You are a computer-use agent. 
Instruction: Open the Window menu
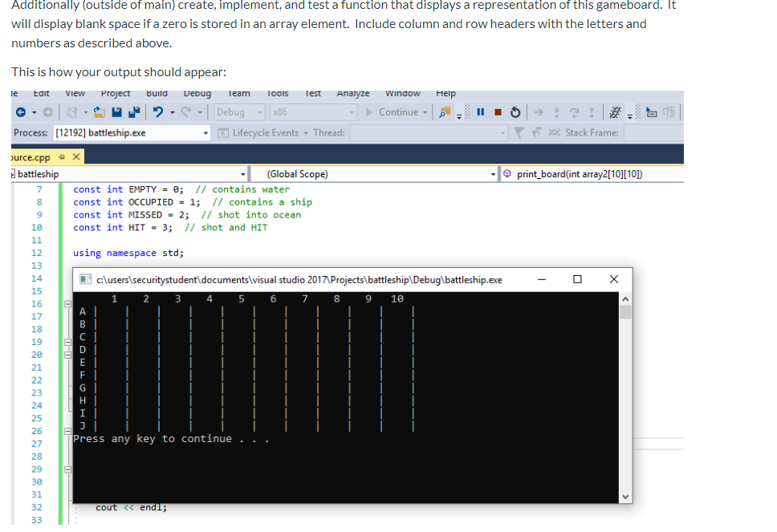pyautogui.click(x=403, y=94)
